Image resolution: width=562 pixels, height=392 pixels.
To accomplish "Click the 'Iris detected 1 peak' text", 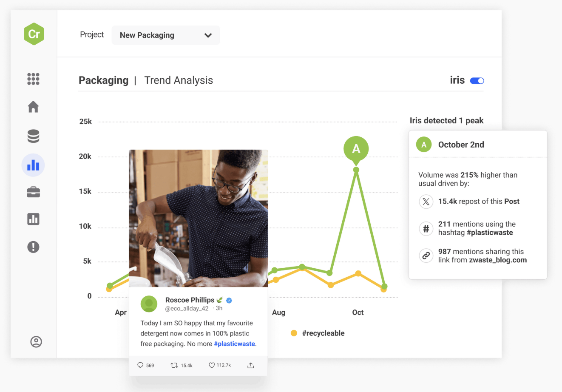I will [446, 121].
